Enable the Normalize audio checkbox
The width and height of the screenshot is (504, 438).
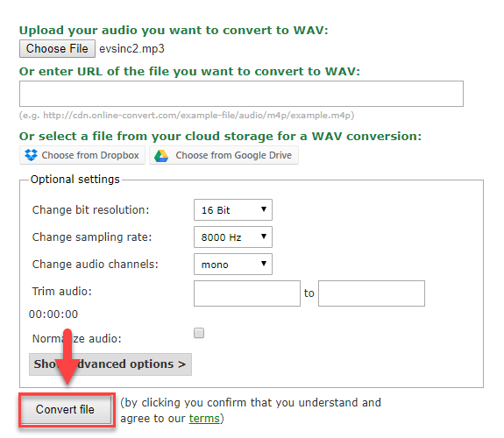199,333
